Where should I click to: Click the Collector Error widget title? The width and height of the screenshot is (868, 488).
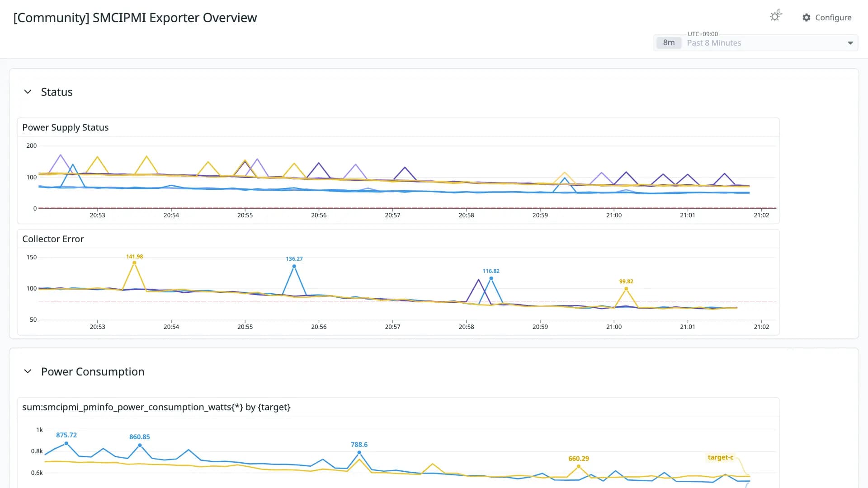(x=53, y=239)
